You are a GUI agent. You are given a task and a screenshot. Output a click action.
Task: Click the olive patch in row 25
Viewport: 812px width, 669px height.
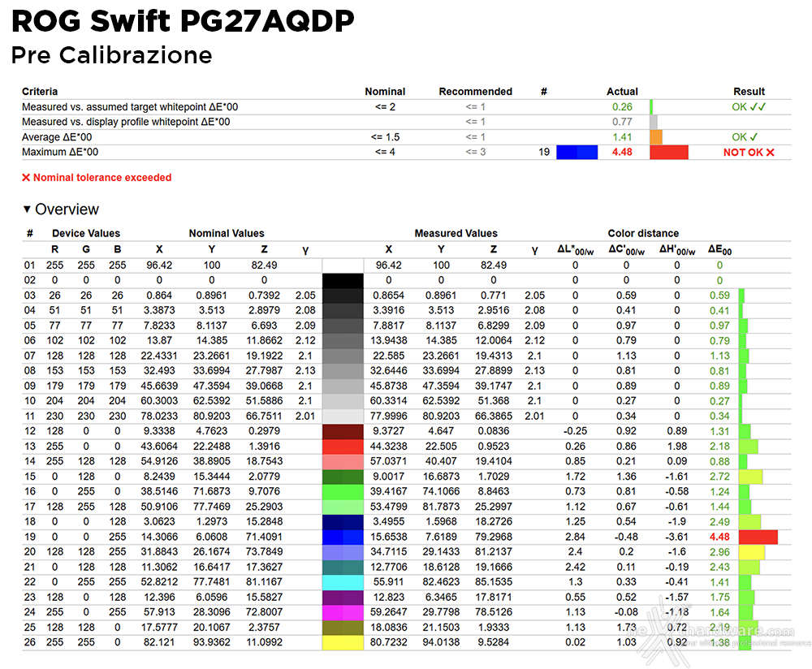pos(343,627)
